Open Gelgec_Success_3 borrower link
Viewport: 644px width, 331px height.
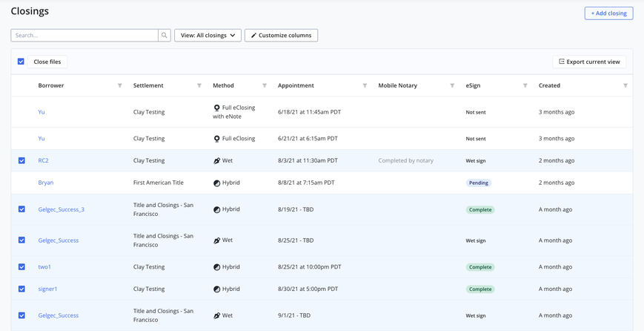62,209
